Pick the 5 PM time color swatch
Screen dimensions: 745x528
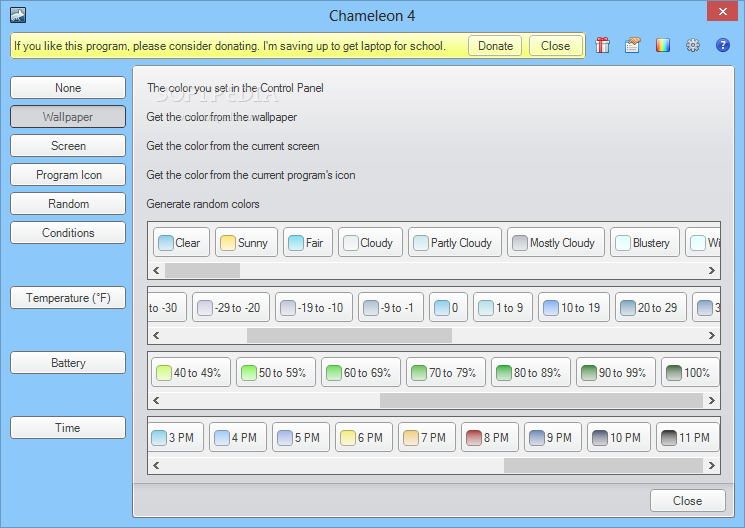tap(301, 438)
